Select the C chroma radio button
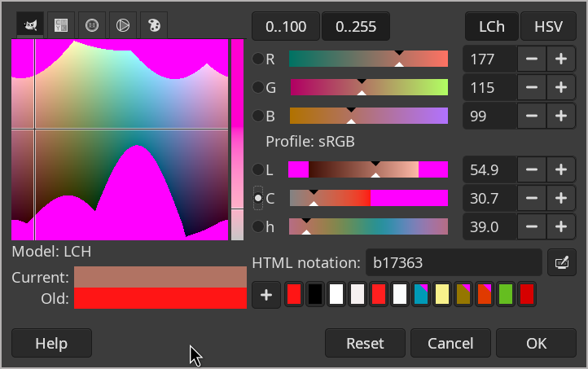This screenshot has width=588, height=369. pyautogui.click(x=258, y=198)
